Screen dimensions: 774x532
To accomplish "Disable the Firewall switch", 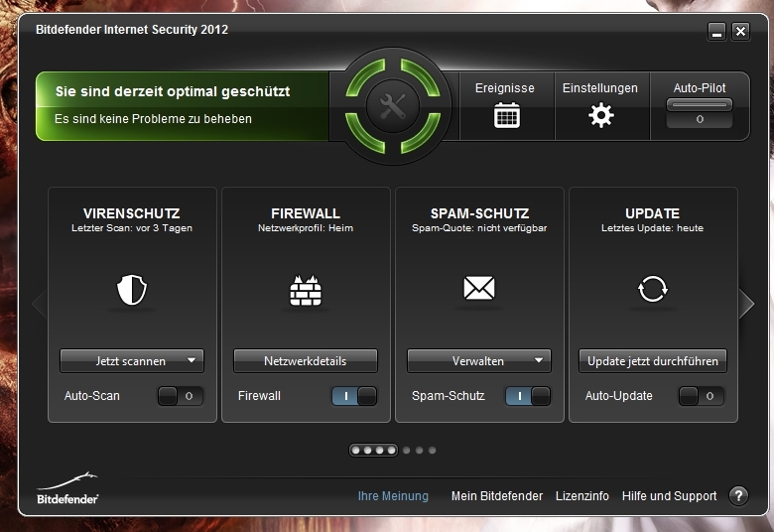I will (x=354, y=396).
